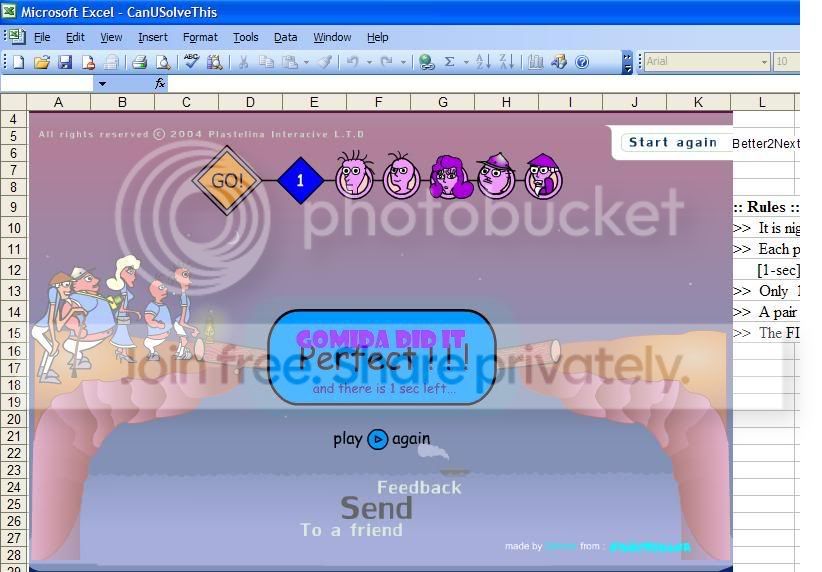822x572 pixels.
Task: Click the Copy icon
Action: [x=266, y=62]
